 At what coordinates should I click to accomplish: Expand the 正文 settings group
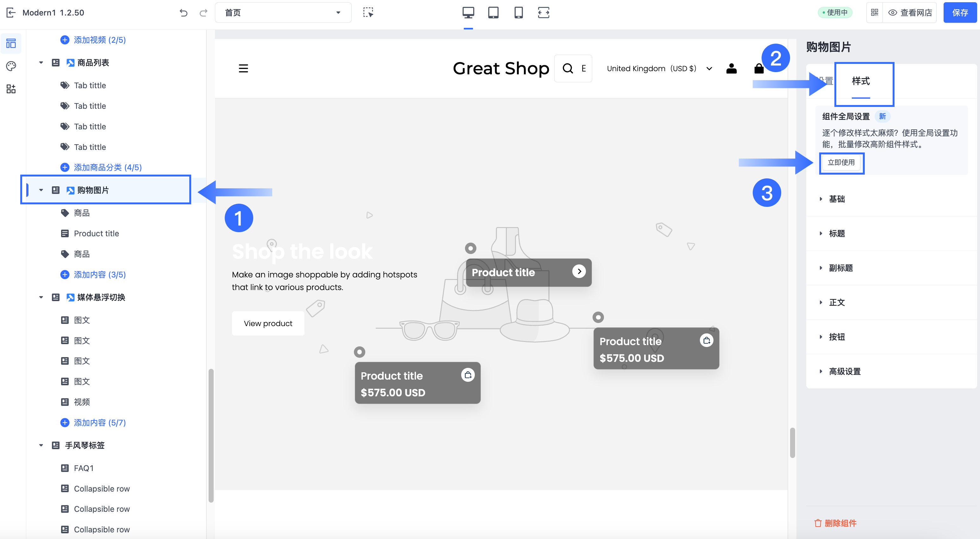[891, 303]
